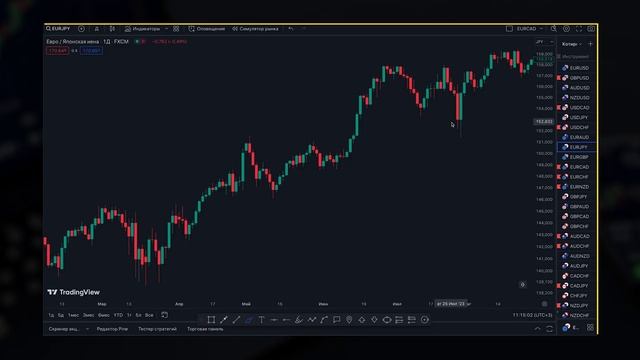Select USDCAD in the watchlist
This screenshot has width=640, height=360.
(x=576, y=107)
